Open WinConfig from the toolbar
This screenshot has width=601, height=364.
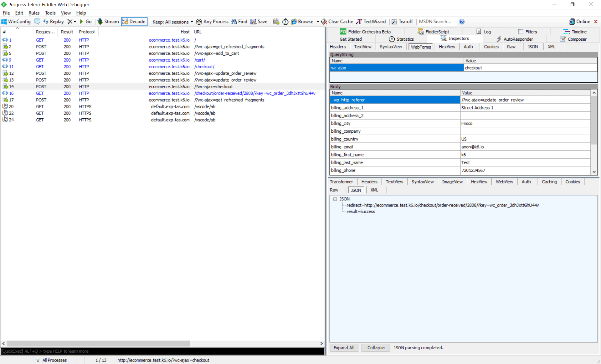point(16,21)
